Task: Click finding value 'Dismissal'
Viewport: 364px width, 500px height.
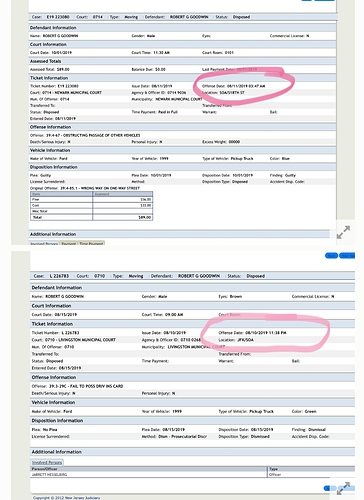Action: [317, 429]
